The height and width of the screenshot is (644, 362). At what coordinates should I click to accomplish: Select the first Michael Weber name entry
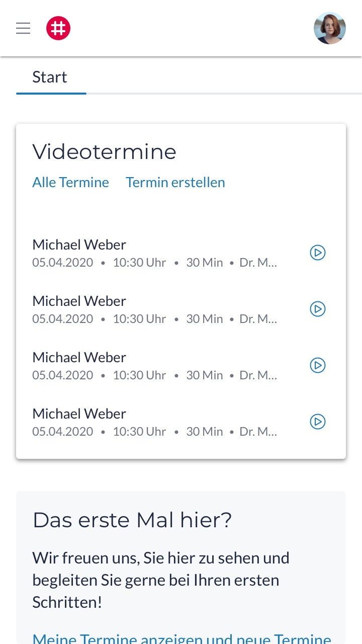79,245
